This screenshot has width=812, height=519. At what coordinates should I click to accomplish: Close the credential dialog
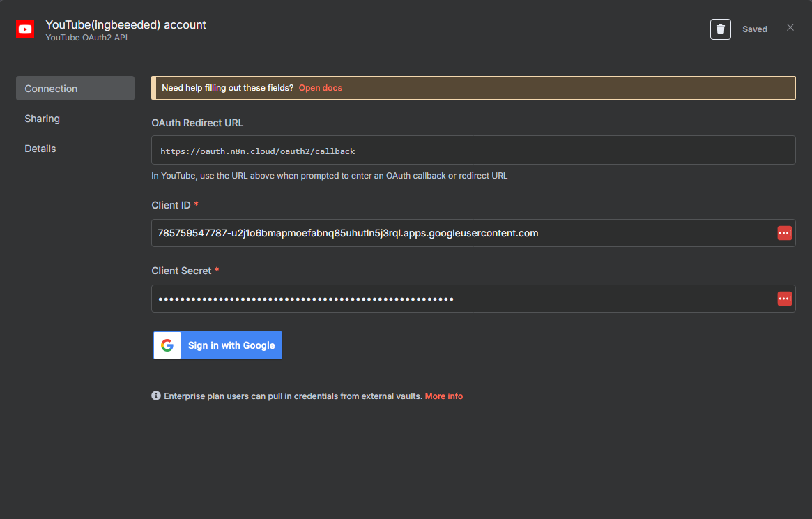coord(790,27)
